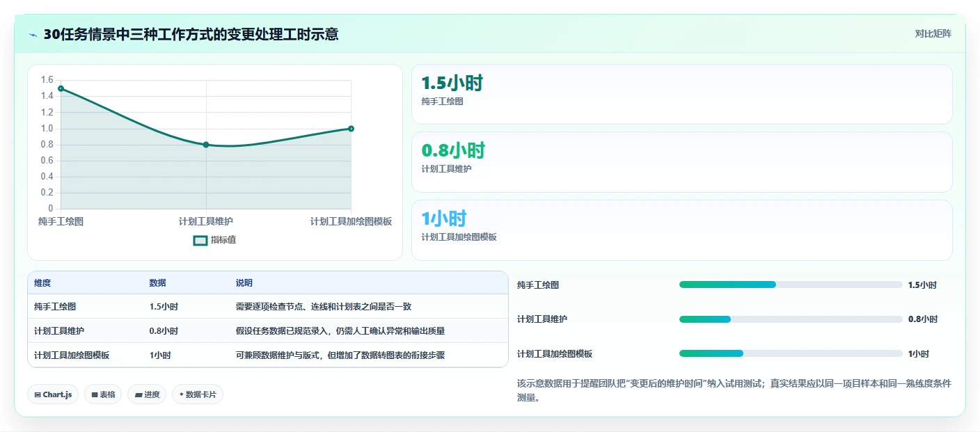Click the 对比矩阵 label in the header
980x432 pixels.
coord(933,33)
